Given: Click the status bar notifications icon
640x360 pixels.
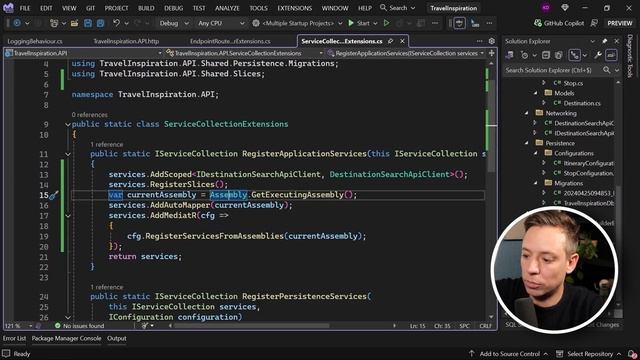Looking at the screenshot, I should tap(632, 354).
